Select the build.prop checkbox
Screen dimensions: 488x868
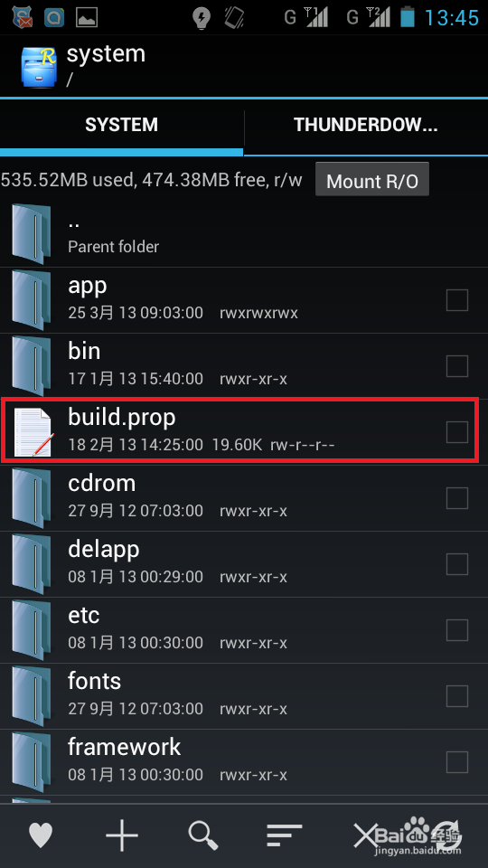[x=457, y=432]
